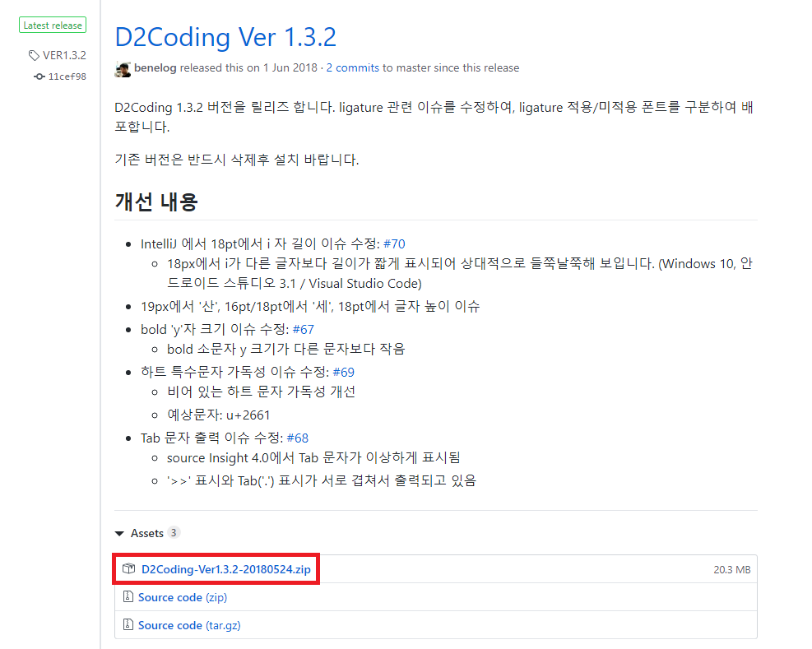This screenshot has width=812, height=649.
Task: Open issue #67 link
Action: pos(304,329)
